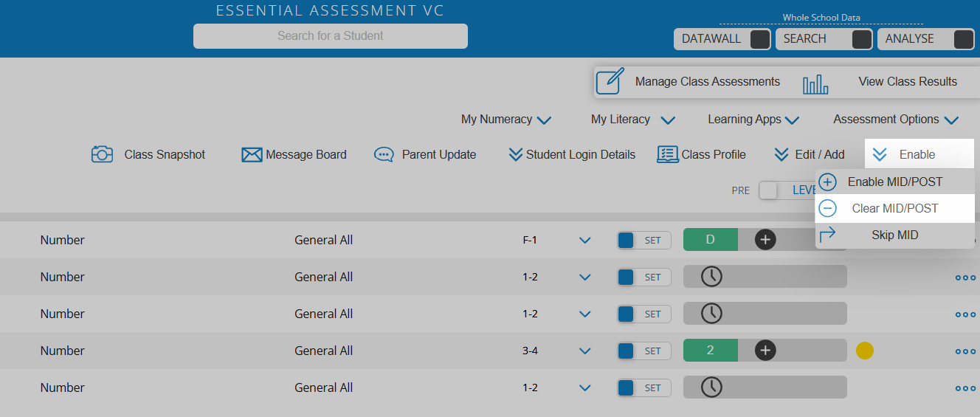Click the Manage Class Assessments pencil icon
The image size is (980, 417).
point(610,81)
